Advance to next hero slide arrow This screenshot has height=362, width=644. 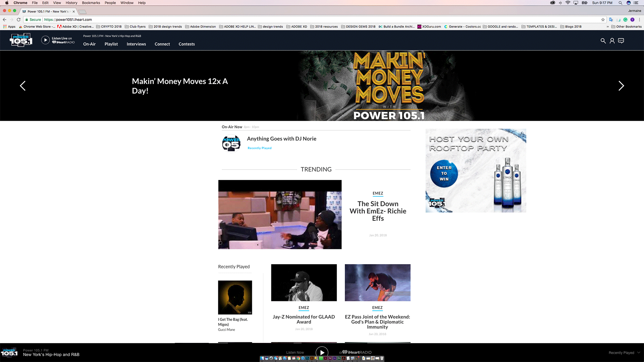pos(621,86)
